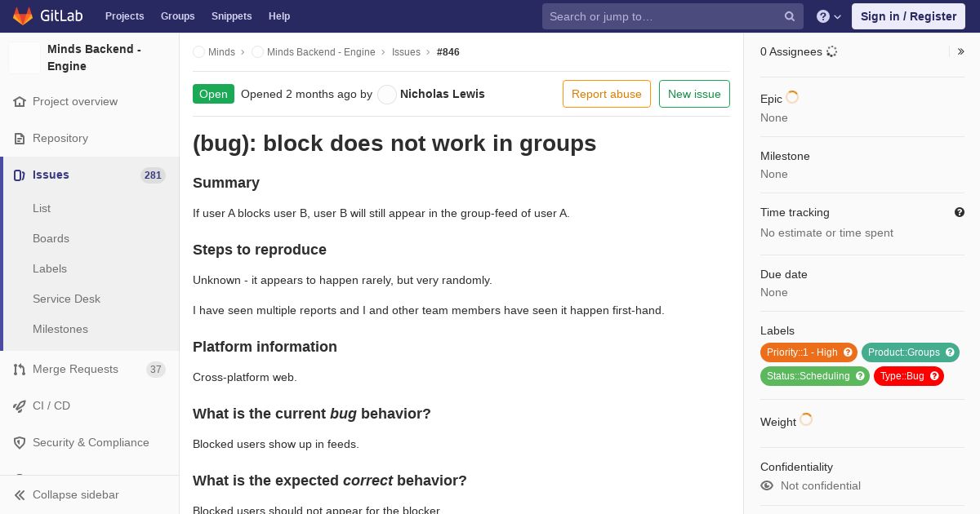Click Minds Backend - Engine breadcrumb avatar
Screen dimensions: 980x514
coord(257,52)
